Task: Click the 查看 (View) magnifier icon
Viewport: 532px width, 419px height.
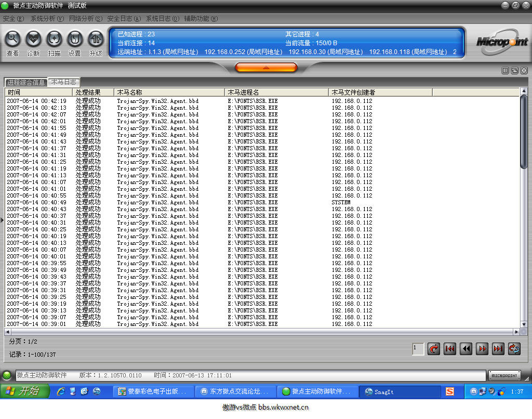Action: [12, 40]
